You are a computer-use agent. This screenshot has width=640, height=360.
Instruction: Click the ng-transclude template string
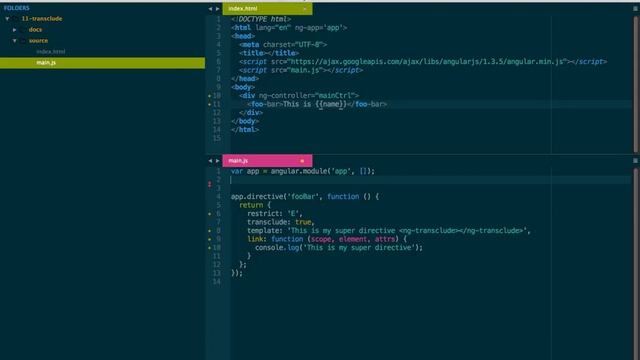(x=408, y=231)
